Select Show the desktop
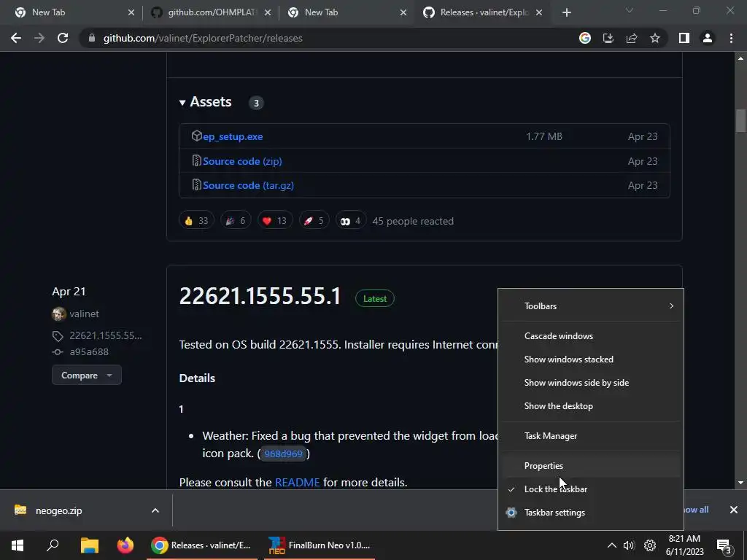The height and width of the screenshot is (560, 747). point(590,406)
